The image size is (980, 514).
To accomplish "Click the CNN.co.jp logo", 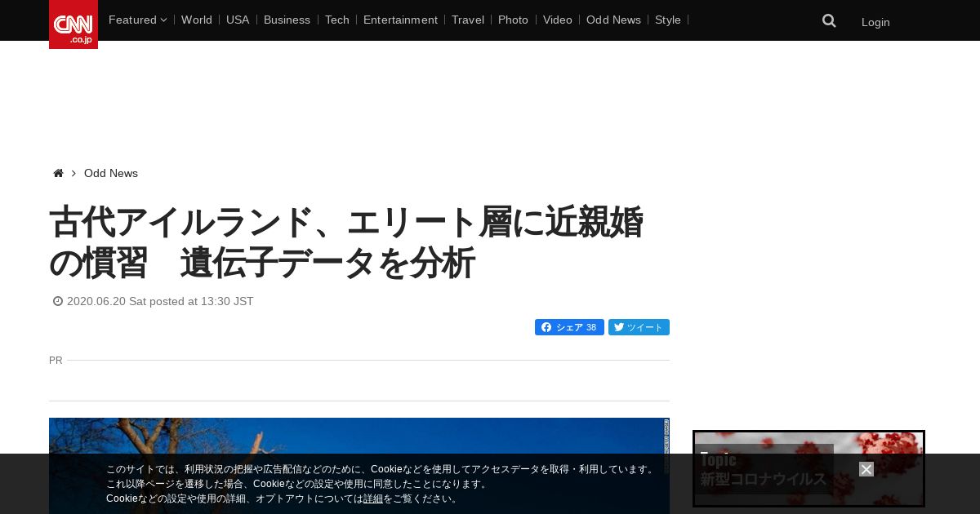I will click(x=73, y=24).
